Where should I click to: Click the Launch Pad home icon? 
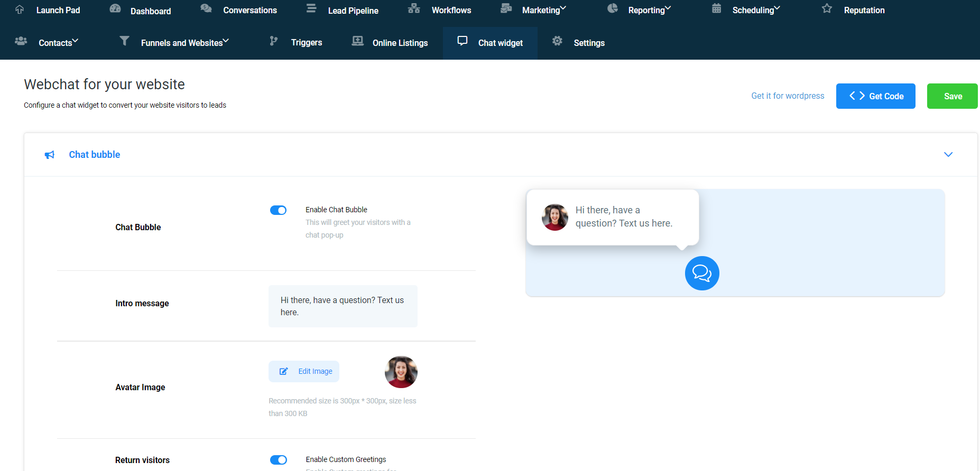point(20,10)
